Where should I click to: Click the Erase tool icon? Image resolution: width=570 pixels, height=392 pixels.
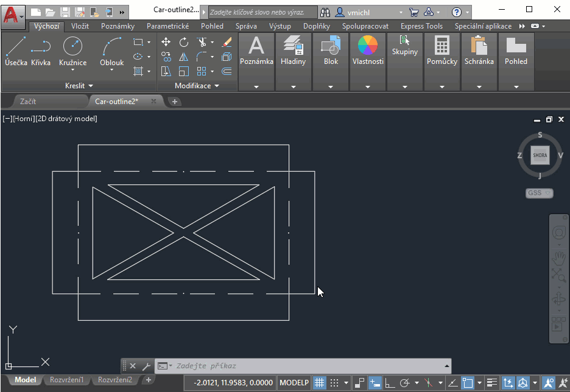coord(227,42)
